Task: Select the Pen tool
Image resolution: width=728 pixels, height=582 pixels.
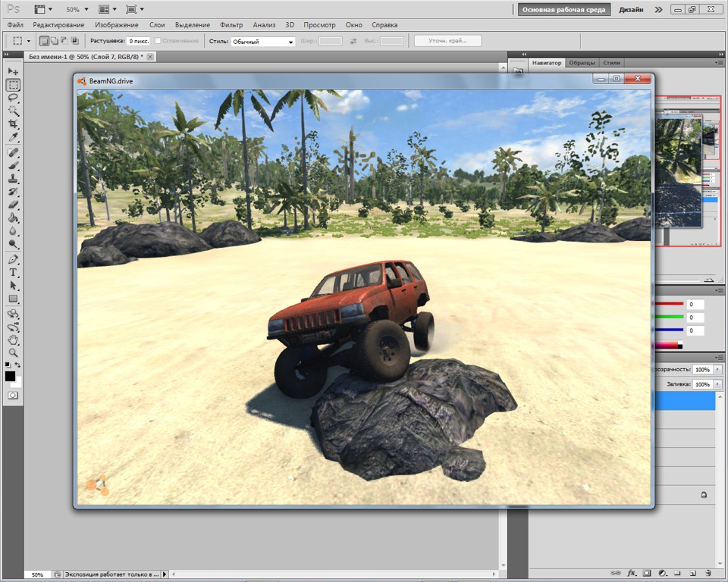Action: 13,259
